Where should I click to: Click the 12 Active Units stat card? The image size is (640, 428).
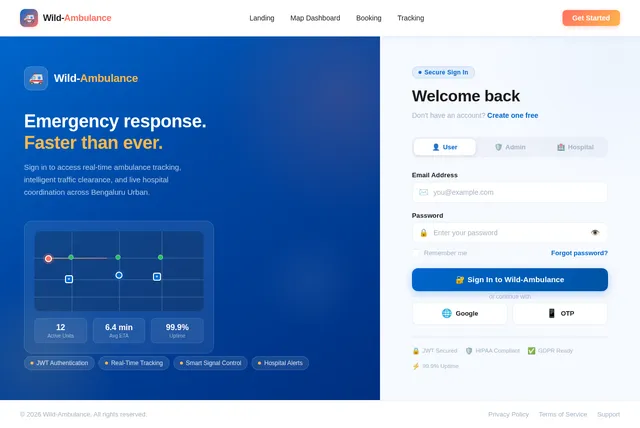pos(60,330)
